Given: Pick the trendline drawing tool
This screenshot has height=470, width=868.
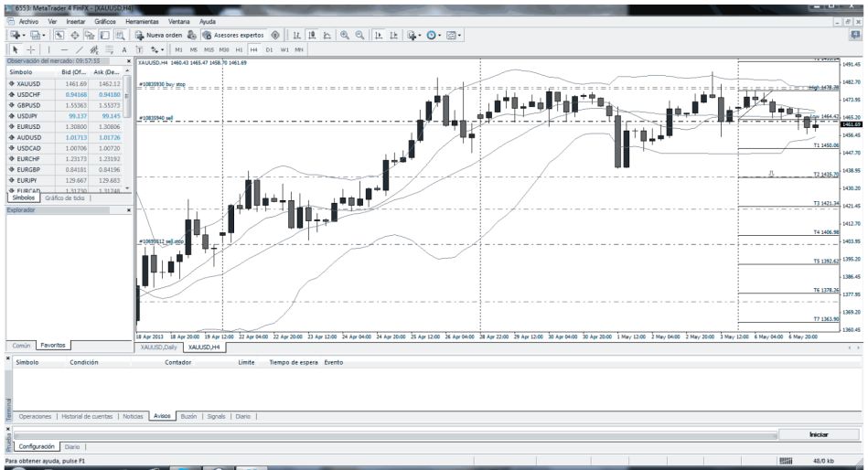Looking at the screenshot, I should [x=77, y=49].
